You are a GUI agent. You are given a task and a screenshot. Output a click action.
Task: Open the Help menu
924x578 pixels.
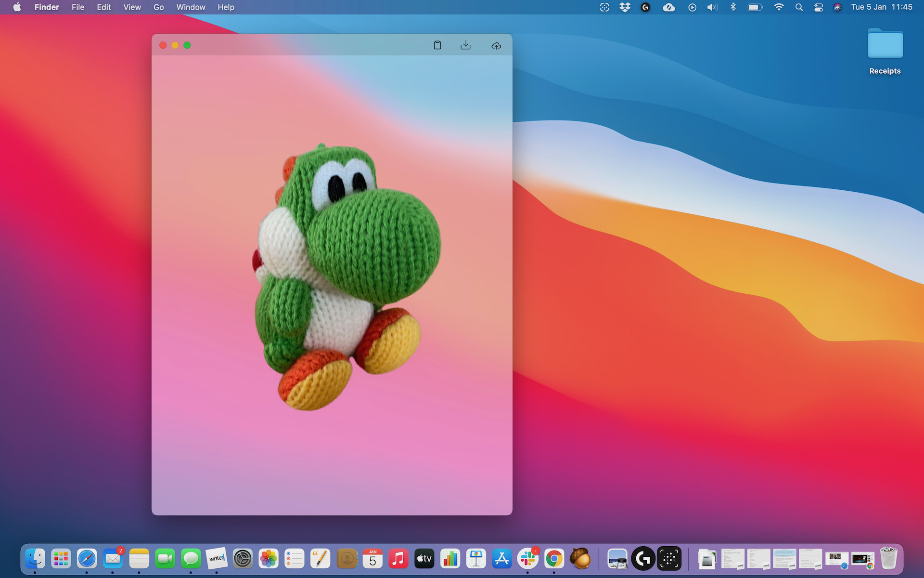click(x=226, y=7)
